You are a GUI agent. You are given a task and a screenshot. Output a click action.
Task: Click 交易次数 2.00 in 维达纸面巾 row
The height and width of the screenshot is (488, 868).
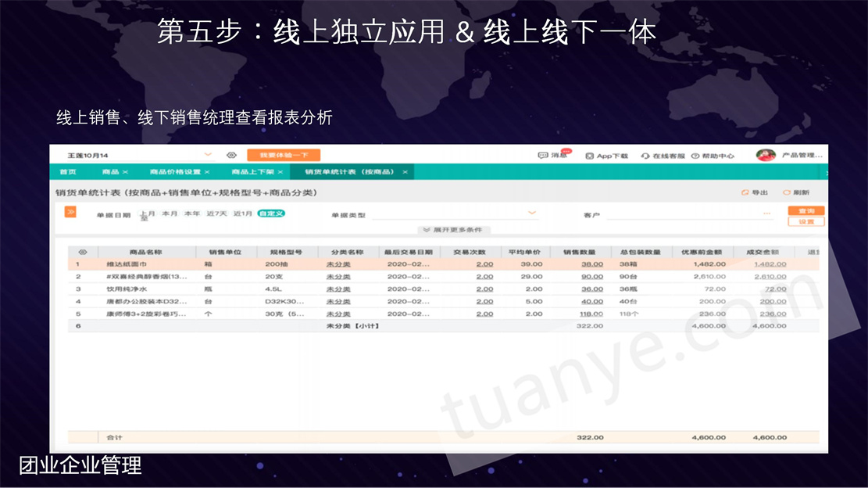[x=484, y=264]
